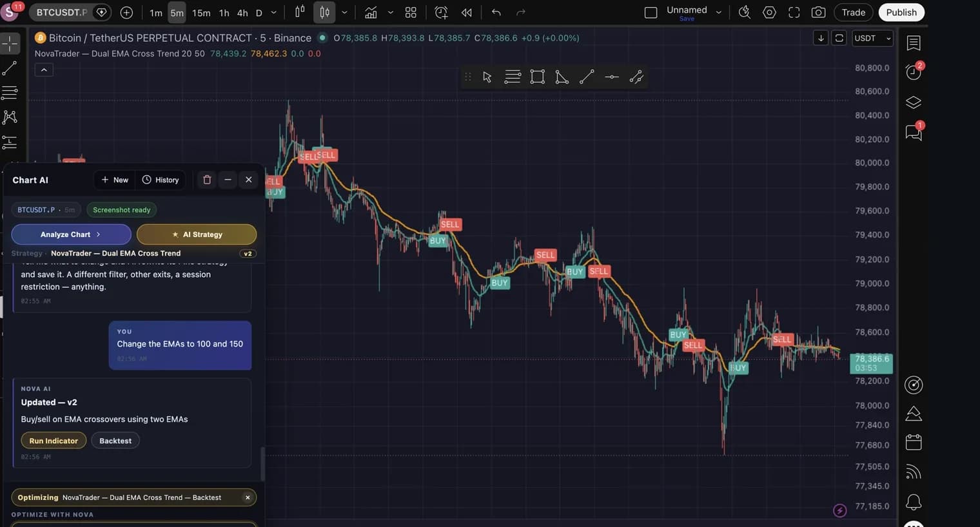Switch to the 15m timeframe

point(201,13)
